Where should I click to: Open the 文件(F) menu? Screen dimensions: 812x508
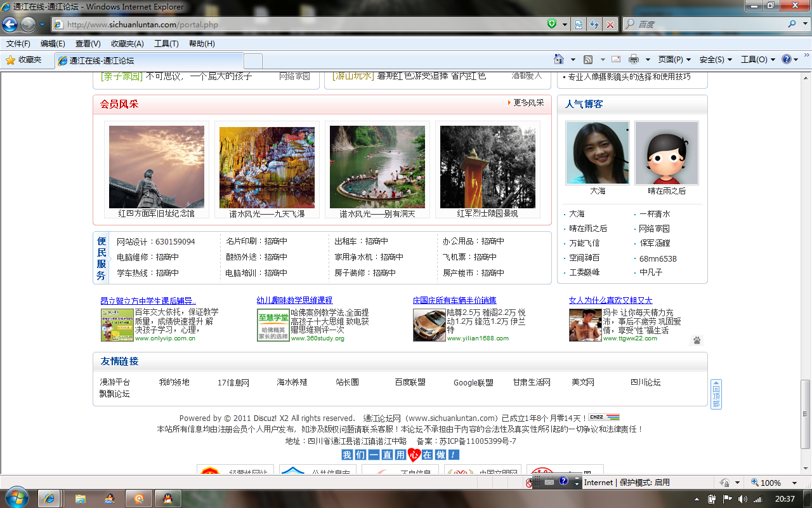(18, 44)
